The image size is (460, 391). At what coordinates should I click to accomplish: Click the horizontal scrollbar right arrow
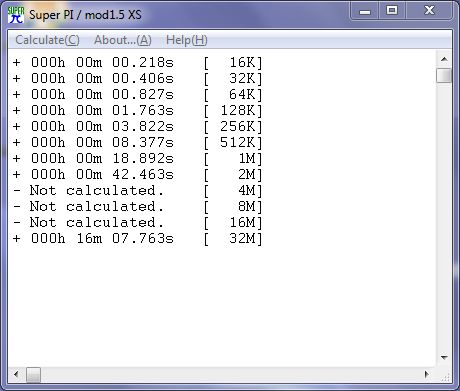[x=427, y=374]
